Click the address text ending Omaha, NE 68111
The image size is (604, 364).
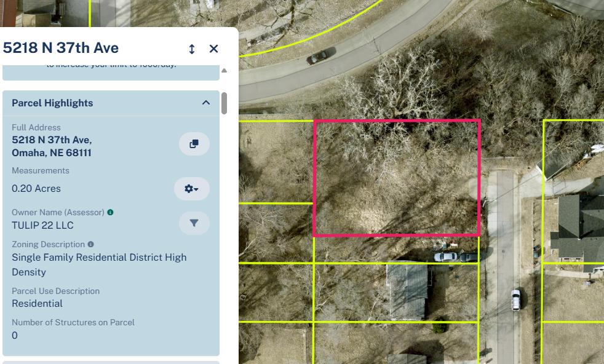(x=52, y=146)
